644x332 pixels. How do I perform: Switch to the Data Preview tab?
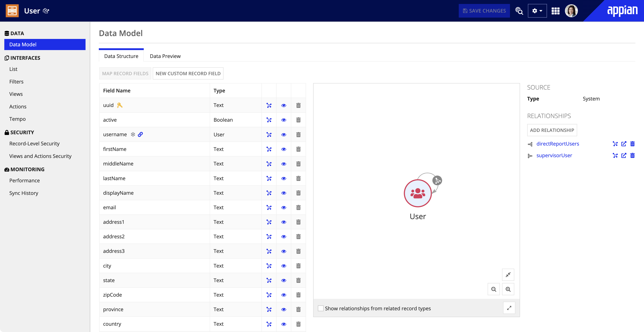point(165,56)
